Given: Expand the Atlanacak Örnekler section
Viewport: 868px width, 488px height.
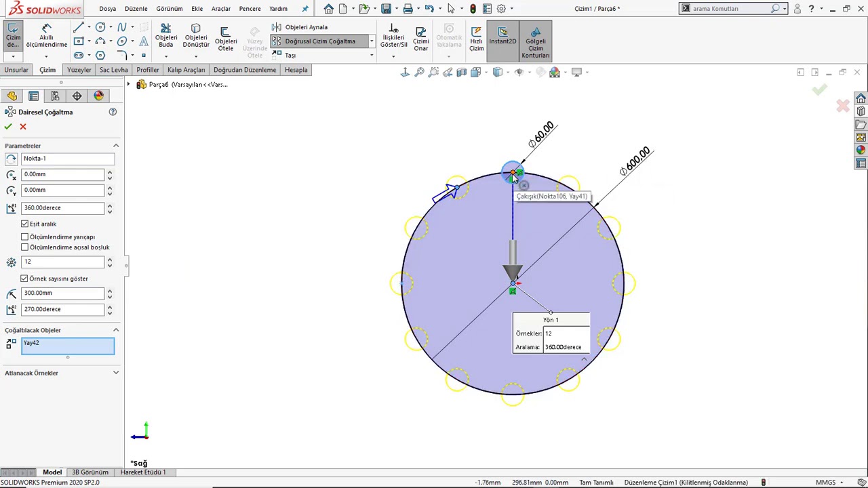Looking at the screenshot, I should coord(116,373).
